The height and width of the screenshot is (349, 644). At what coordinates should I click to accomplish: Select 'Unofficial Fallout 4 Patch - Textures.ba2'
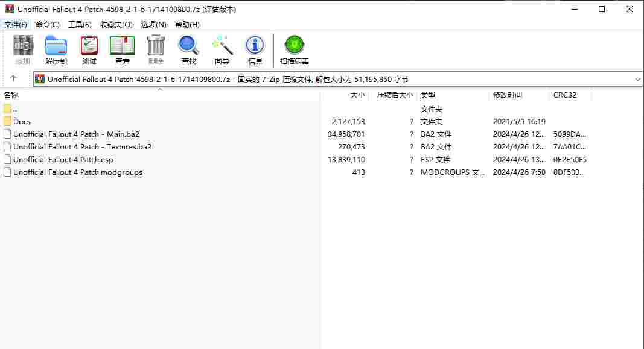point(83,147)
